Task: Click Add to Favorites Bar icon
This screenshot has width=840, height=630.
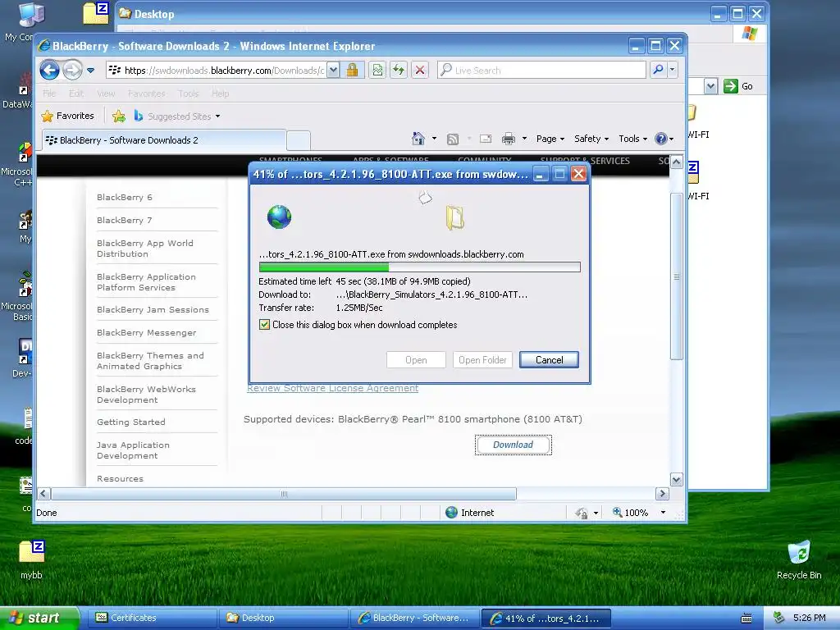Action: coord(119,116)
